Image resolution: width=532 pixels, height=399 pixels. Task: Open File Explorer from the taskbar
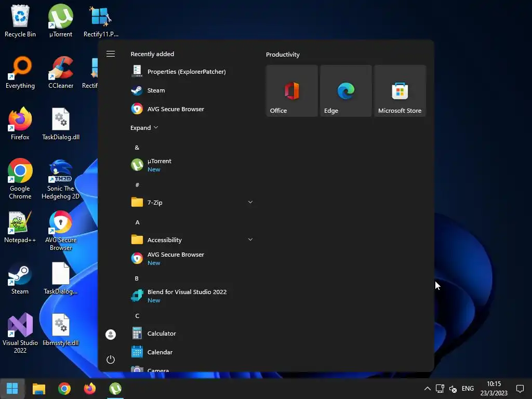[38, 389]
